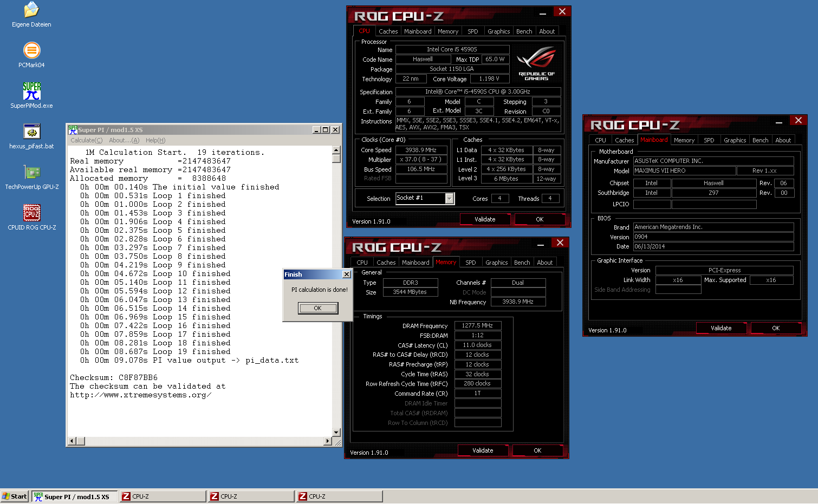Switch to CPU tab in Mainboard window
The height and width of the screenshot is (504, 818).
[x=600, y=140]
